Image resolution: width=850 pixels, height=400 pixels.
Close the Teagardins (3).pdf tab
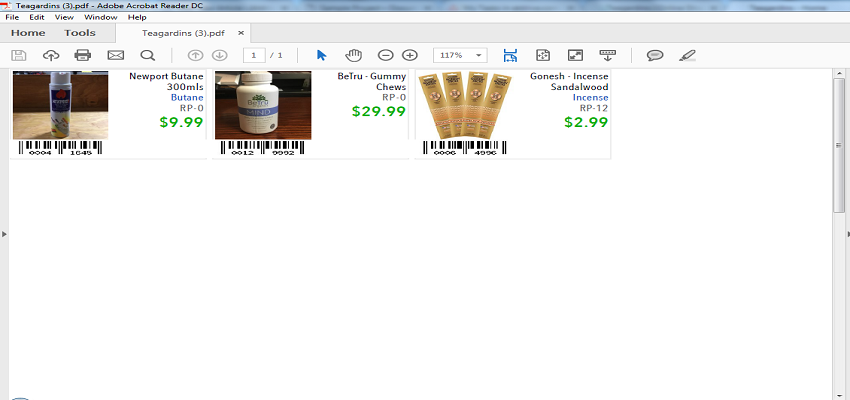pos(241,33)
